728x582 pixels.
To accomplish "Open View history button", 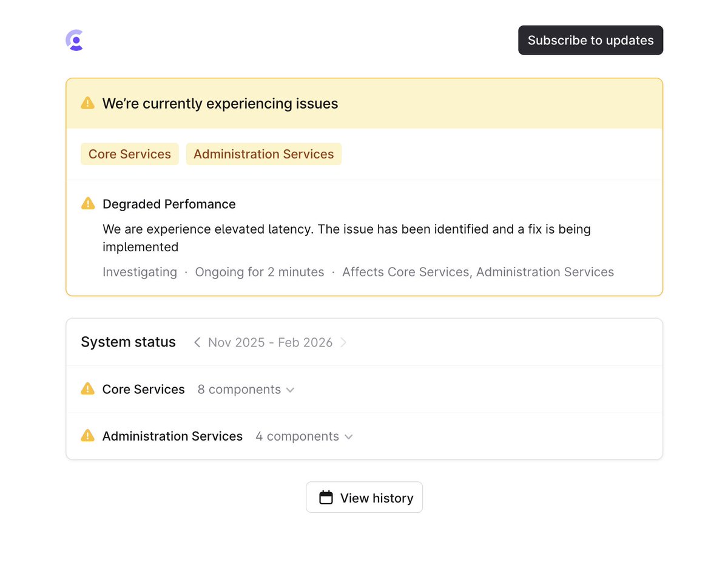I will (364, 498).
